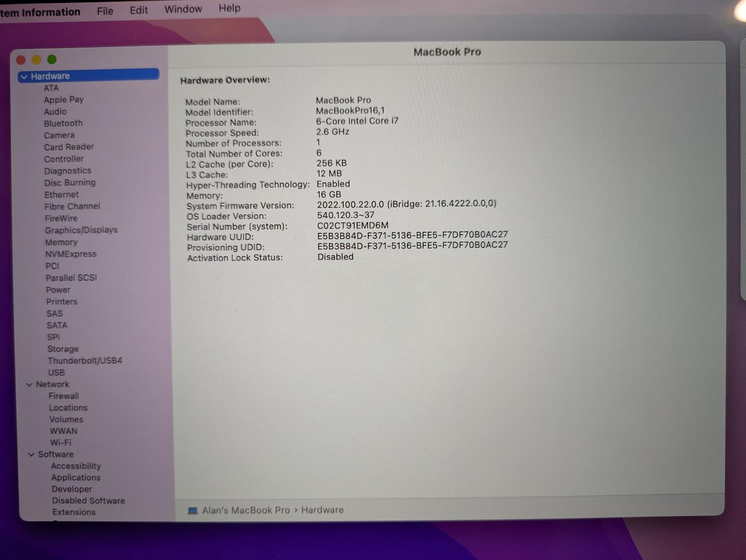Open the Help menu
This screenshot has width=746, height=560.
tap(229, 8)
